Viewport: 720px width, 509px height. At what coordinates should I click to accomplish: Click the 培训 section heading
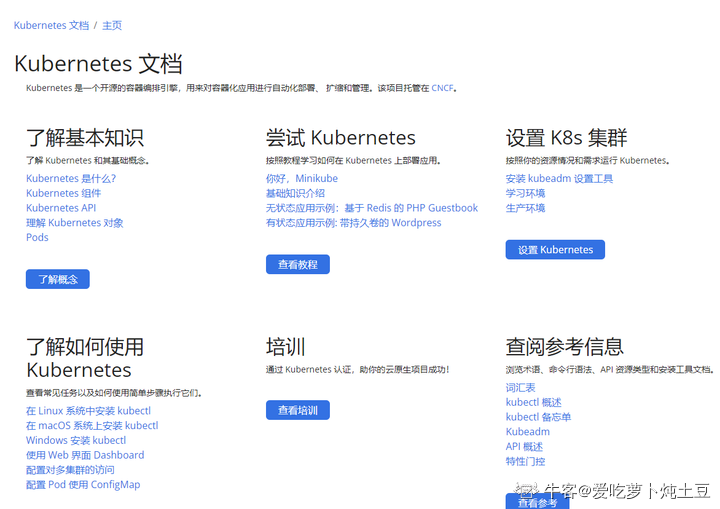click(x=286, y=347)
